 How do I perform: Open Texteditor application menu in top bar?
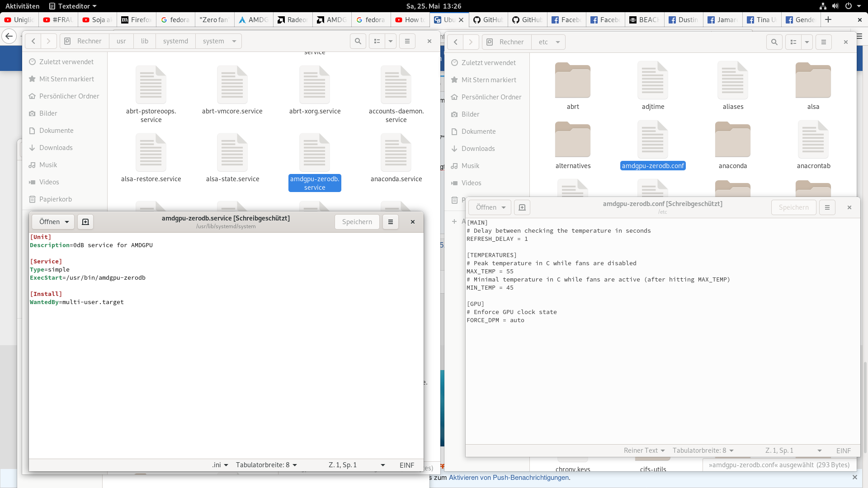[x=73, y=6]
